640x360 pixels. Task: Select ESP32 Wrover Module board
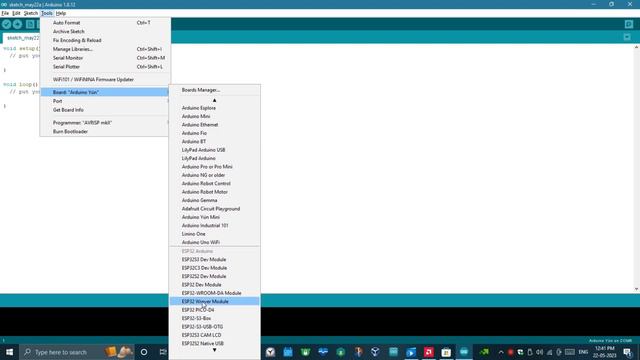(215, 301)
